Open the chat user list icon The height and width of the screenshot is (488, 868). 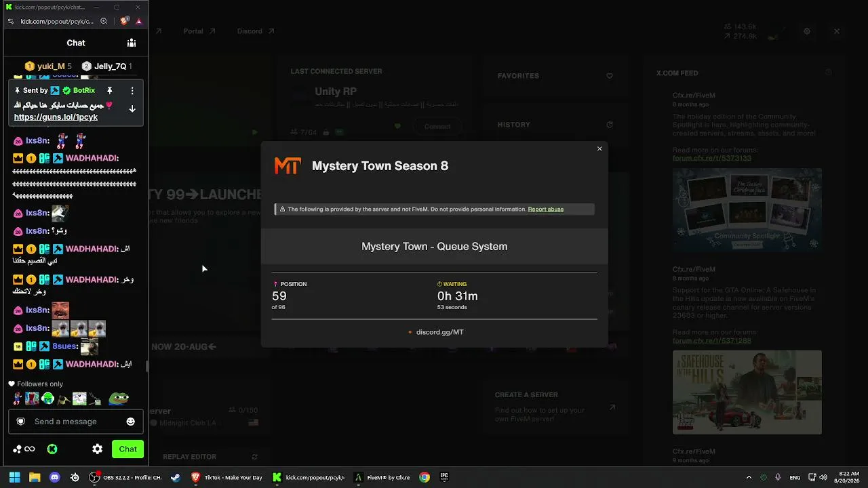132,43
